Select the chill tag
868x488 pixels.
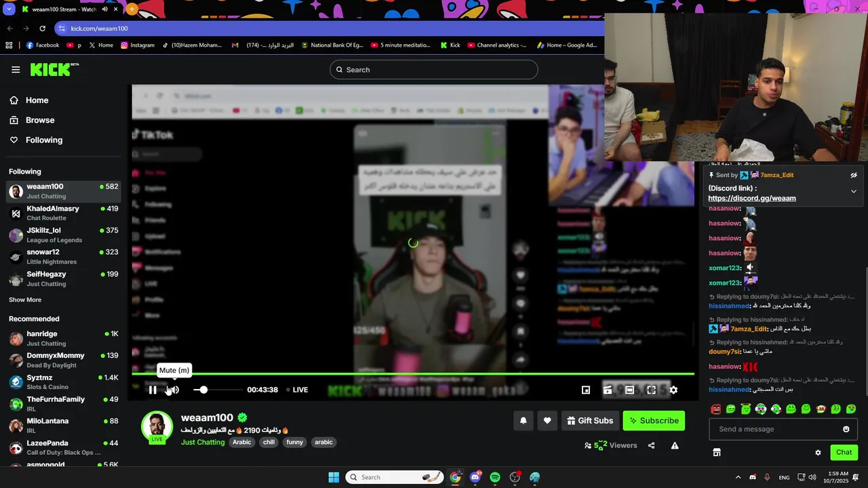269,442
